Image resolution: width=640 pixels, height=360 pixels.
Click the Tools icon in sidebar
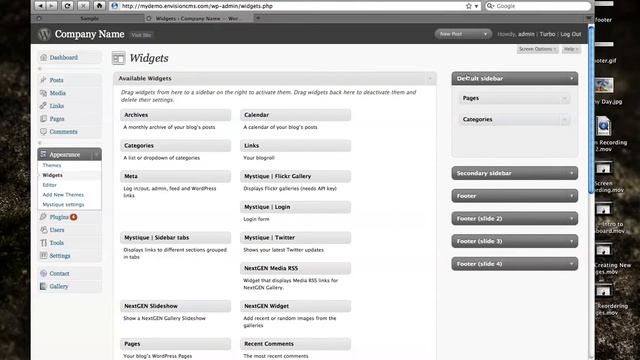(x=43, y=242)
